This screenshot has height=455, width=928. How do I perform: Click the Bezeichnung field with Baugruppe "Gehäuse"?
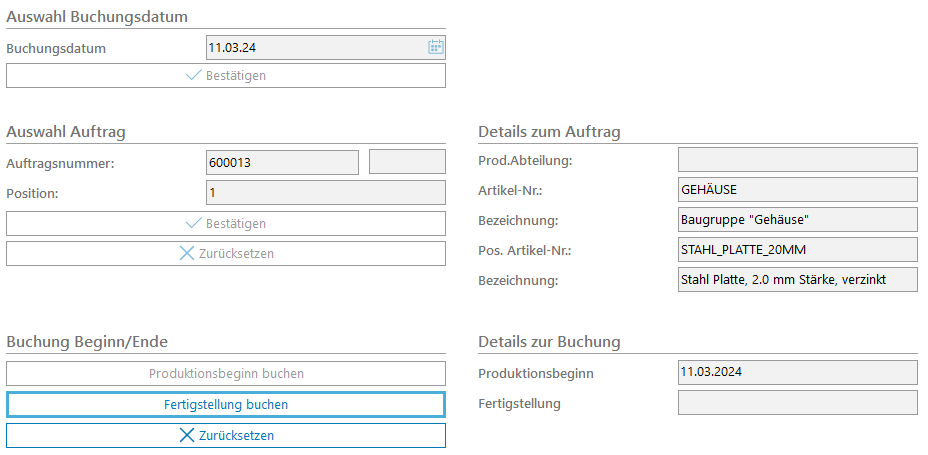797,220
